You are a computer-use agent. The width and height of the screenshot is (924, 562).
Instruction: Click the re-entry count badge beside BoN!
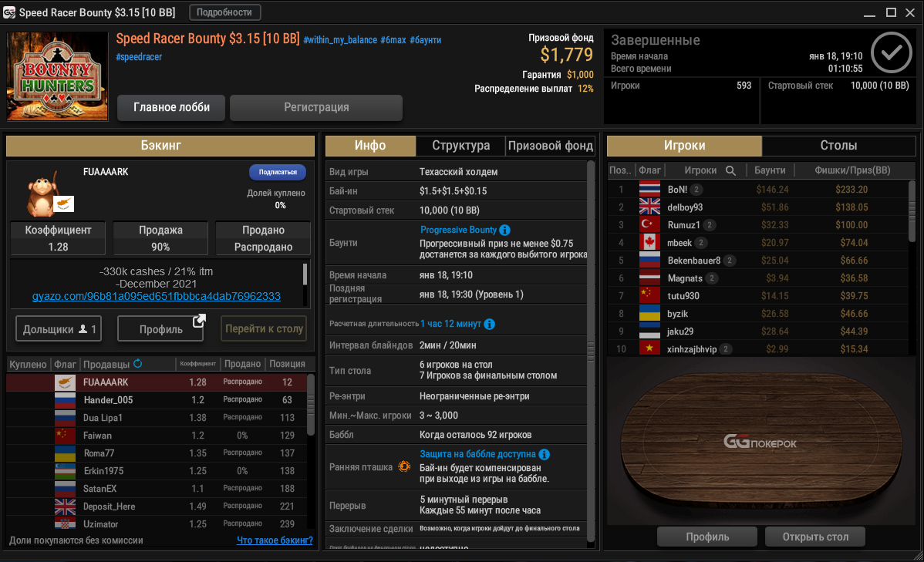(x=696, y=189)
